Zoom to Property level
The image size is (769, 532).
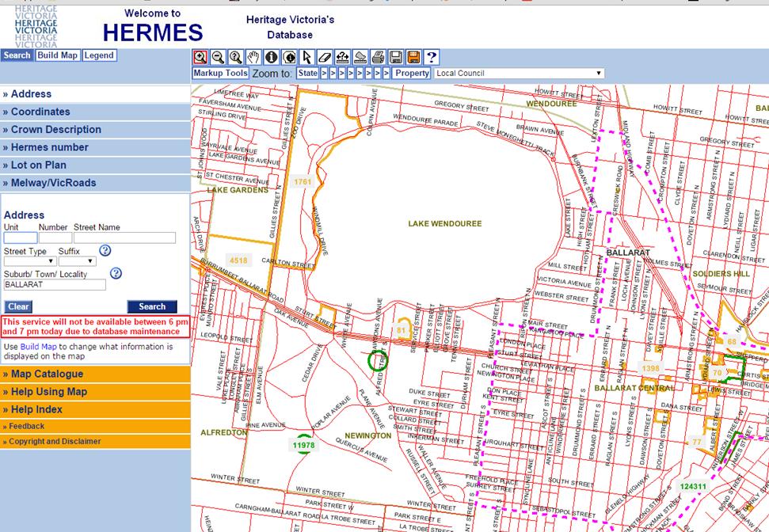412,73
